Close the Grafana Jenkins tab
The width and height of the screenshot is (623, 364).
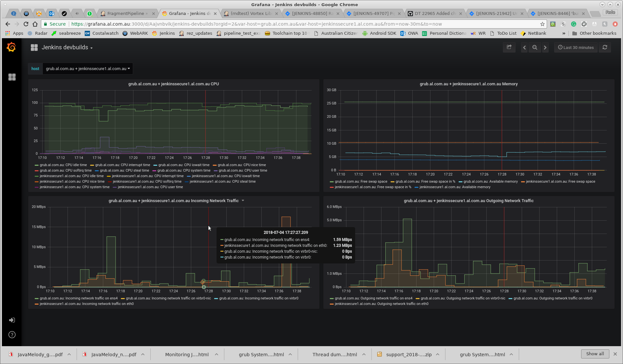(215, 14)
